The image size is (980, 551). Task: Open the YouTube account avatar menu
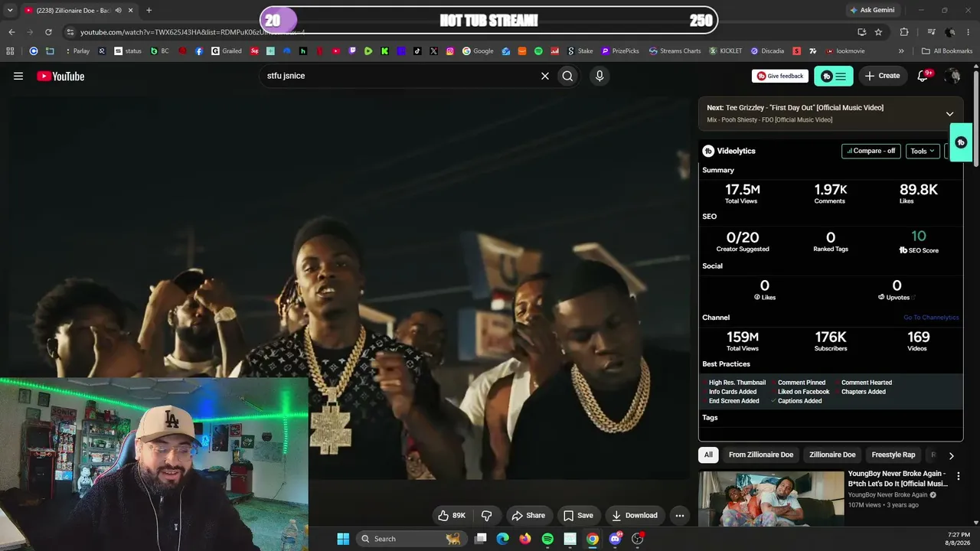[x=952, y=76]
